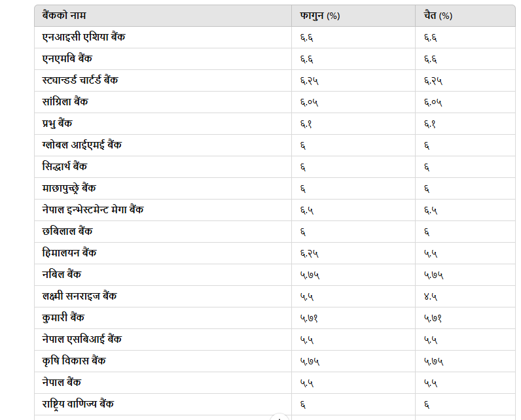
Task: Click the फागुन (%) column header
Action: (x=319, y=15)
